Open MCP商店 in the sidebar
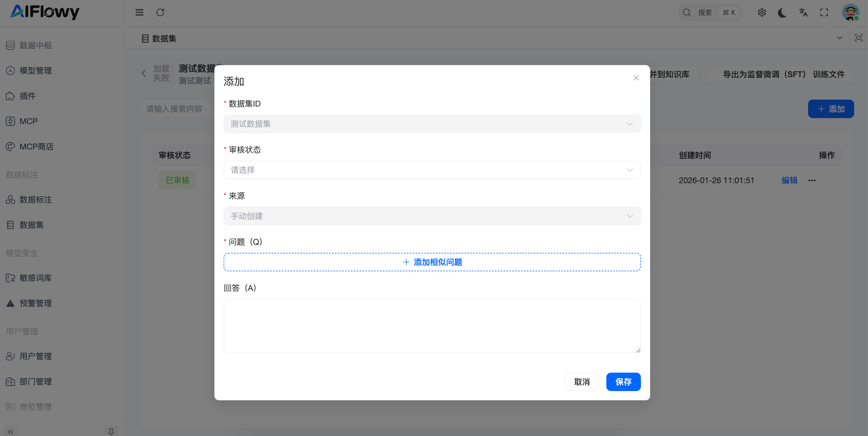 (36, 147)
